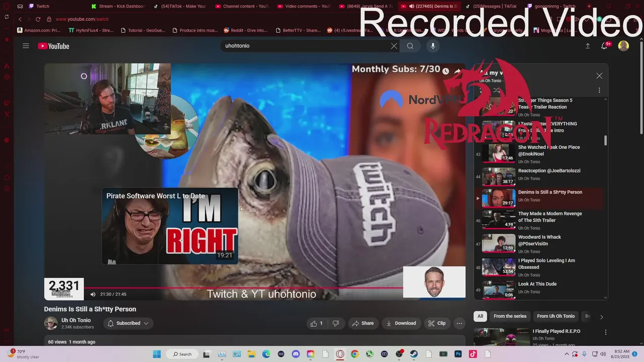Open the account avatar menu
Viewport: 644px width, 362px height.
point(623,46)
